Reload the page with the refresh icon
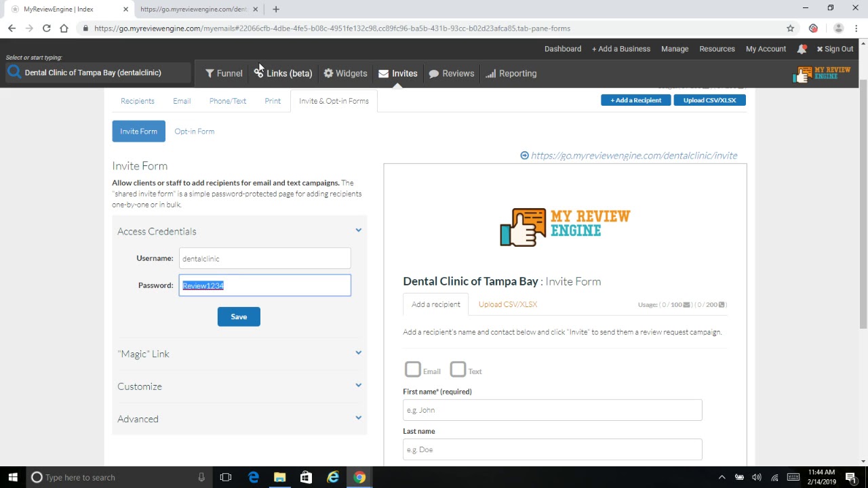This screenshot has width=868, height=488. click(46, 28)
